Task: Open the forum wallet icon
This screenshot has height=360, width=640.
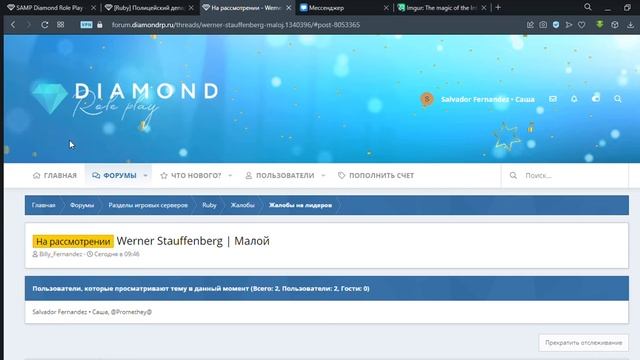Action: click(x=596, y=98)
